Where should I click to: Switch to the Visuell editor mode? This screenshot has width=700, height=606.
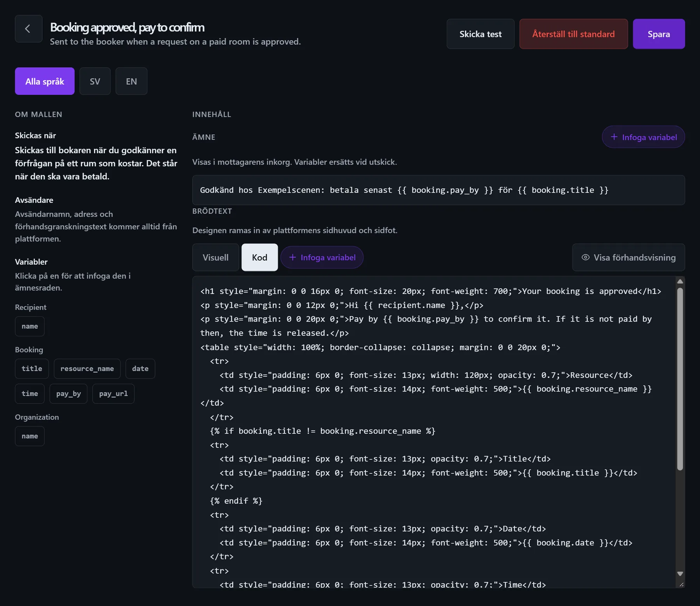[215, 257]
